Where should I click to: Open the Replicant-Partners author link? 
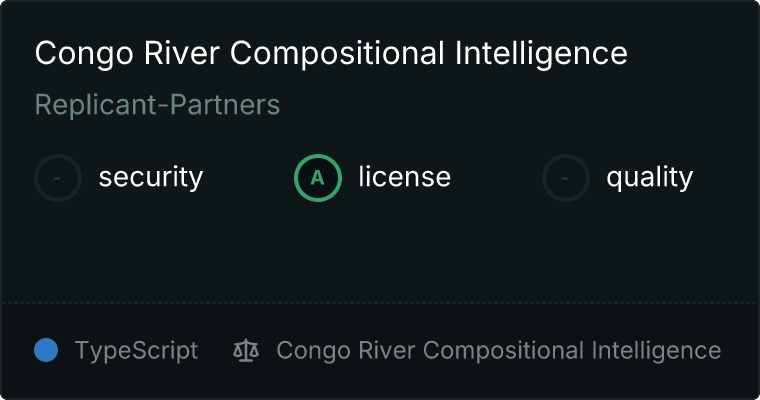click(157, 104)
